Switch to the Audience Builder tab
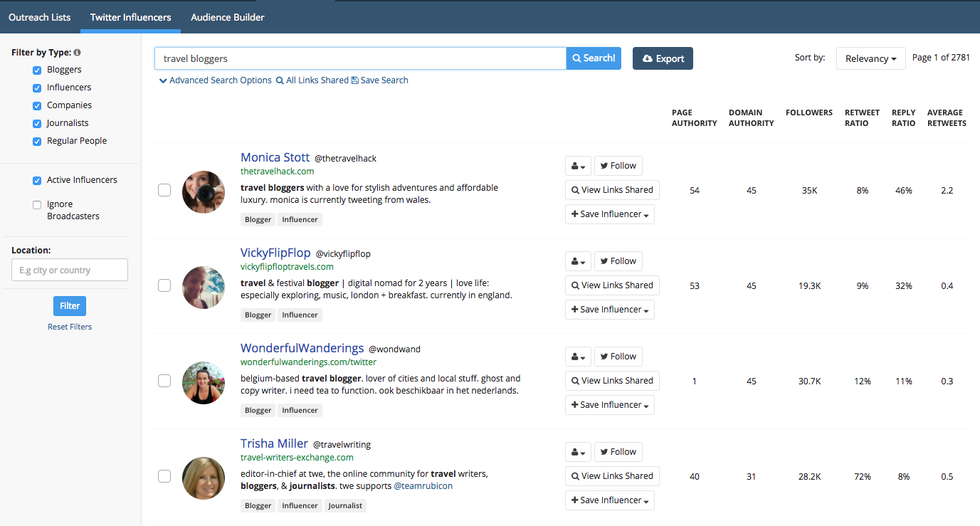This screenshot has width=980, height=526. (228, 17)
